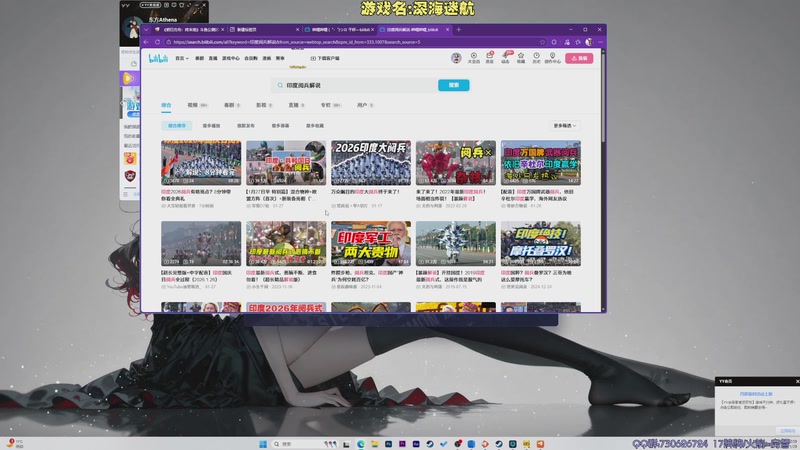Open the Windows Start button
Viewport: 800px width, 450px height.
(263, 444)
